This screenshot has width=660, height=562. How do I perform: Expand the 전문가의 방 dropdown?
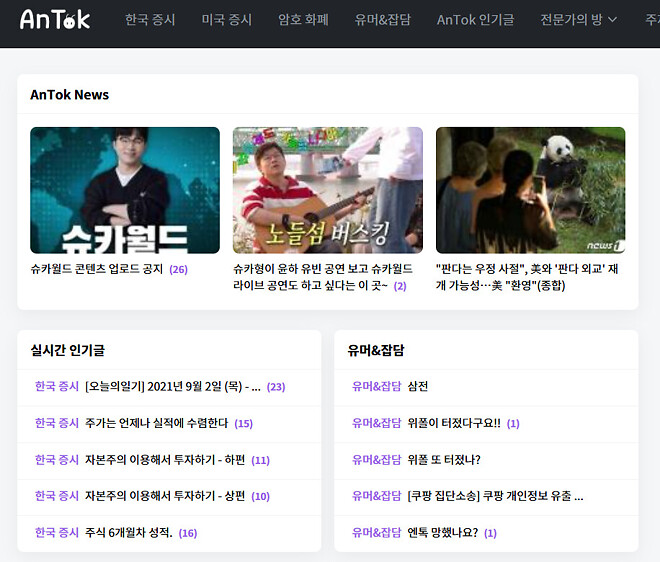pyautogui.click(x=579, y=20)
